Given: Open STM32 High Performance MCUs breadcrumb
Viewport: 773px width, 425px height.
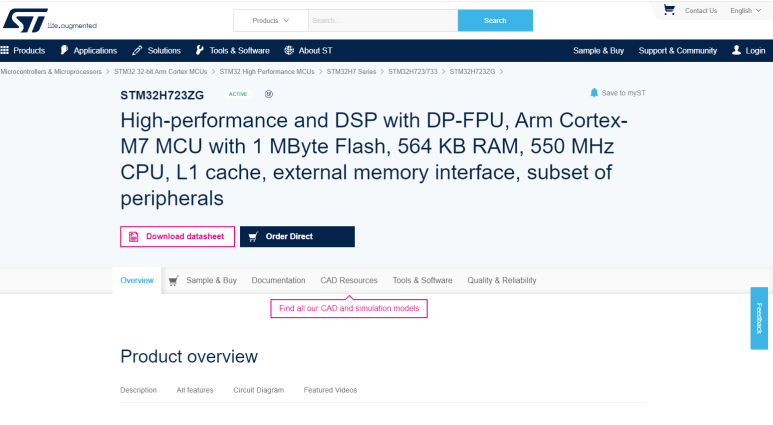Looking at the screenshot, I should [267, 72].
